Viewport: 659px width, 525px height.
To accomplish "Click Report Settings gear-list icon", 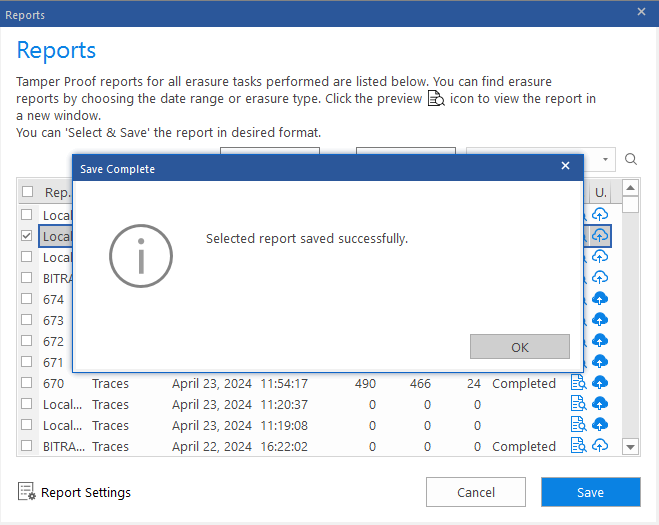I will pos(26,491).
